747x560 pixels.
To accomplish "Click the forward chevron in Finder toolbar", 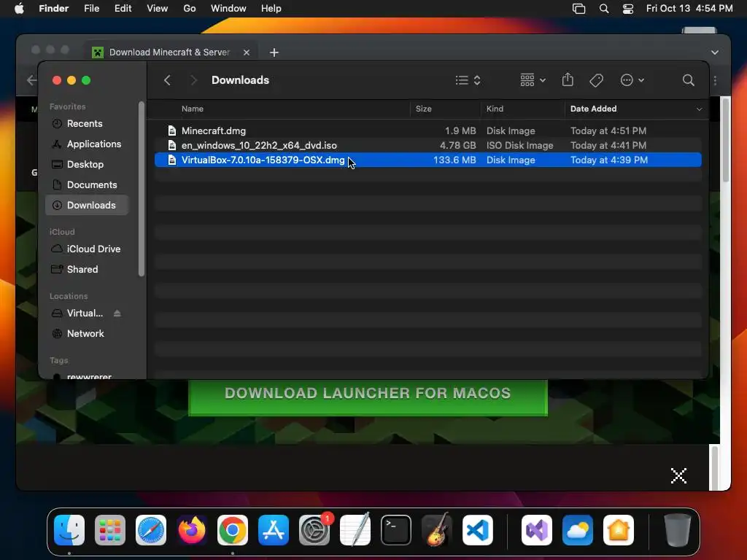I will pos(193,80).
